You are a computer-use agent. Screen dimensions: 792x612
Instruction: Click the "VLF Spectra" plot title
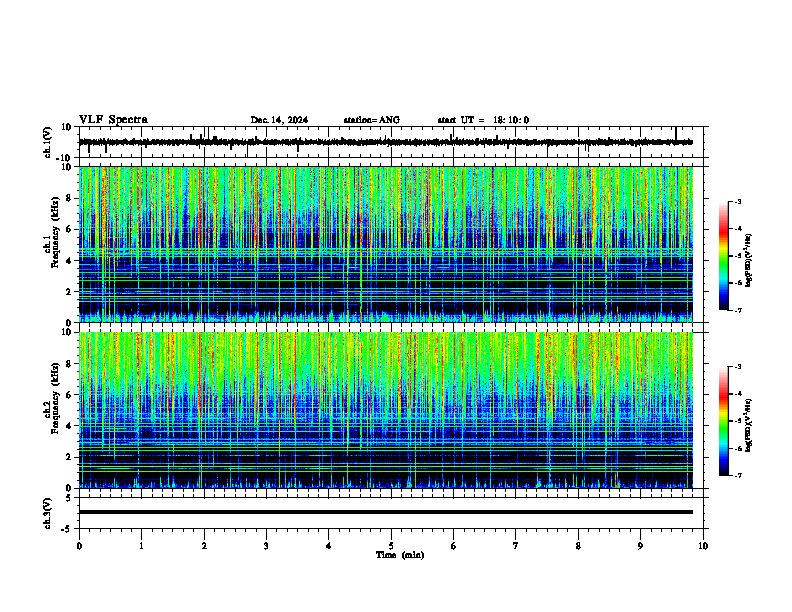(x=113, y=120)
